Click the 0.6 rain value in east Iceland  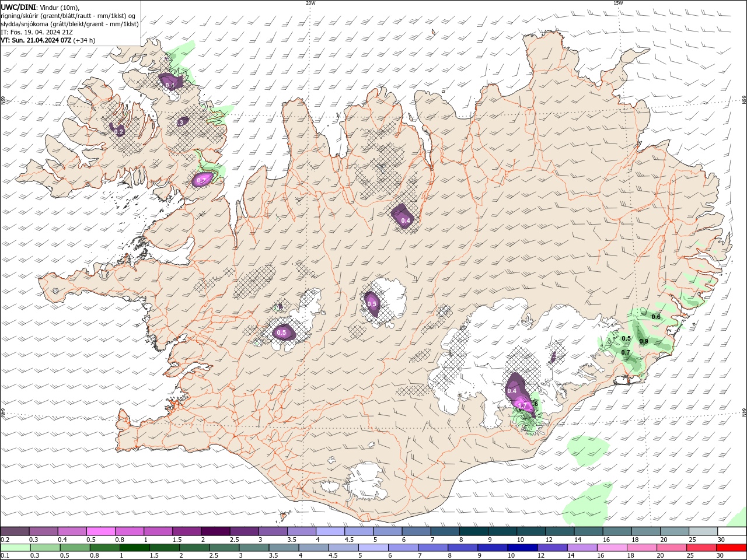point(656,317)
